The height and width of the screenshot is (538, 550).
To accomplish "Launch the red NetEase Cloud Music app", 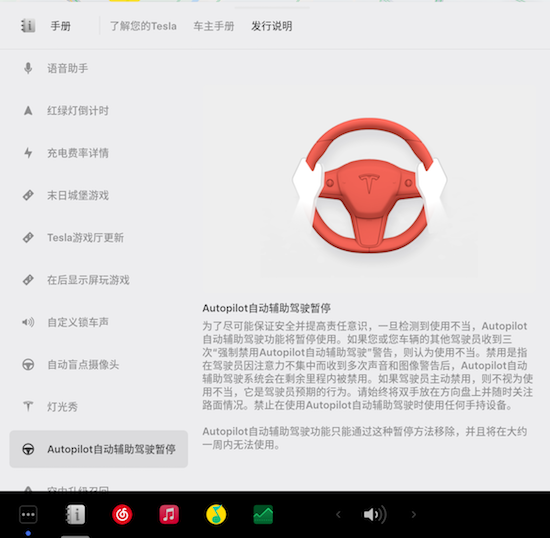I will (122, 515).
